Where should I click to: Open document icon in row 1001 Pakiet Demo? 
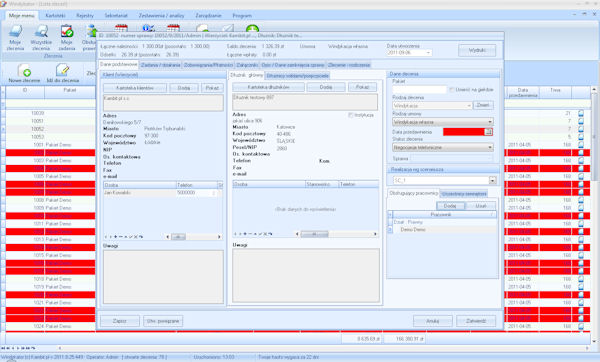[581, 145]
